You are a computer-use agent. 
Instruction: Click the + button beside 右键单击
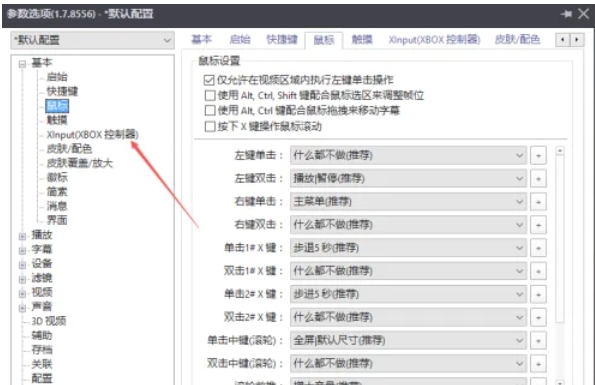[x=538, y=202]
